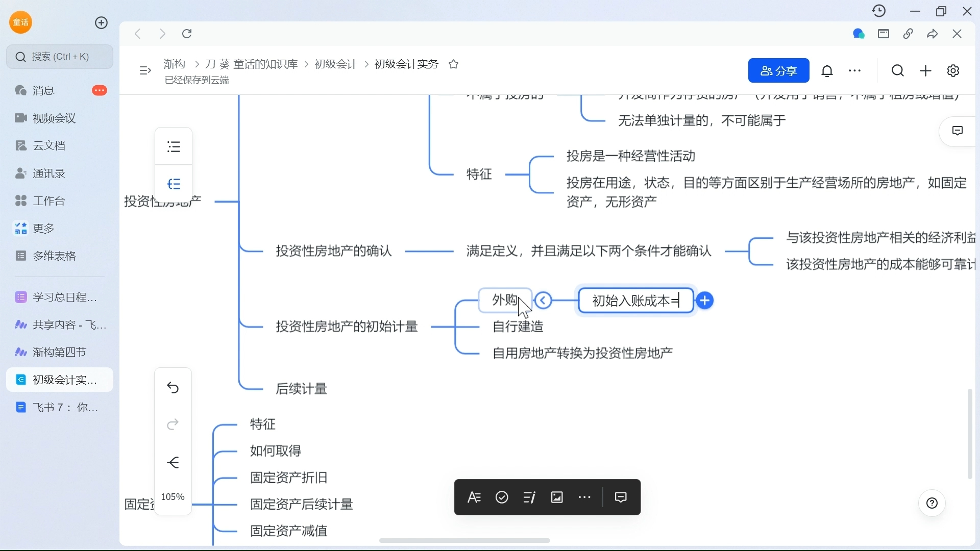Screen dimensions: 980x551
Task: Add child node with blue plus
Action: coord(705,300)
